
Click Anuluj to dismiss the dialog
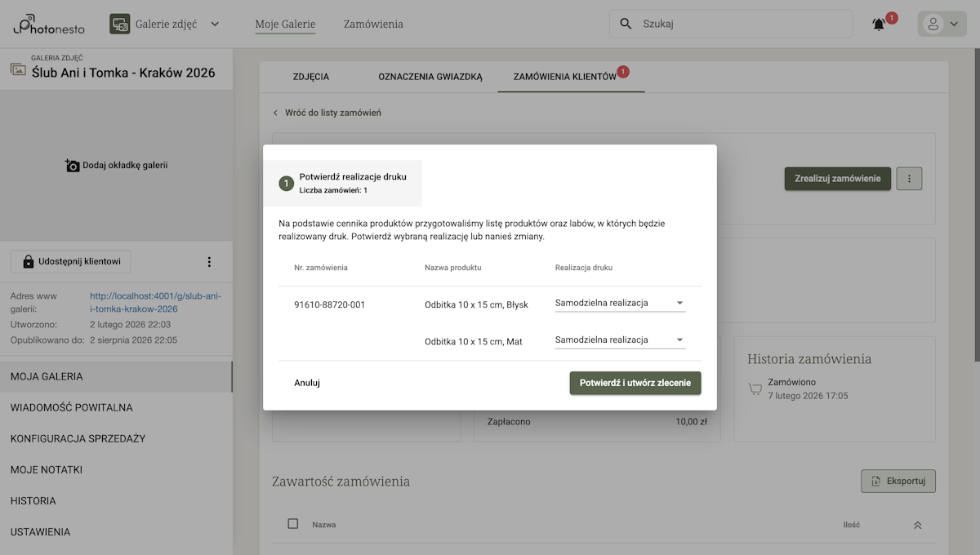[x=307, y=381]
